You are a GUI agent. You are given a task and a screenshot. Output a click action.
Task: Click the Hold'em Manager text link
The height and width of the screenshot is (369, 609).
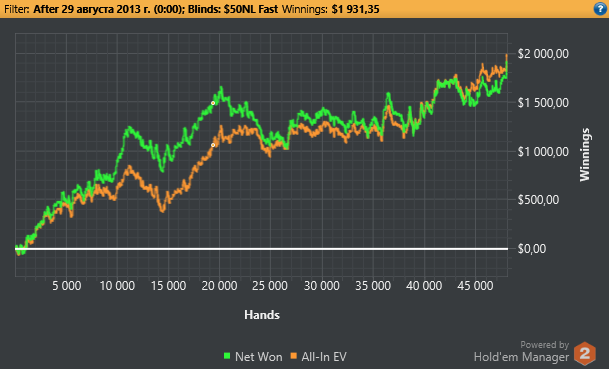click(521, 357)
